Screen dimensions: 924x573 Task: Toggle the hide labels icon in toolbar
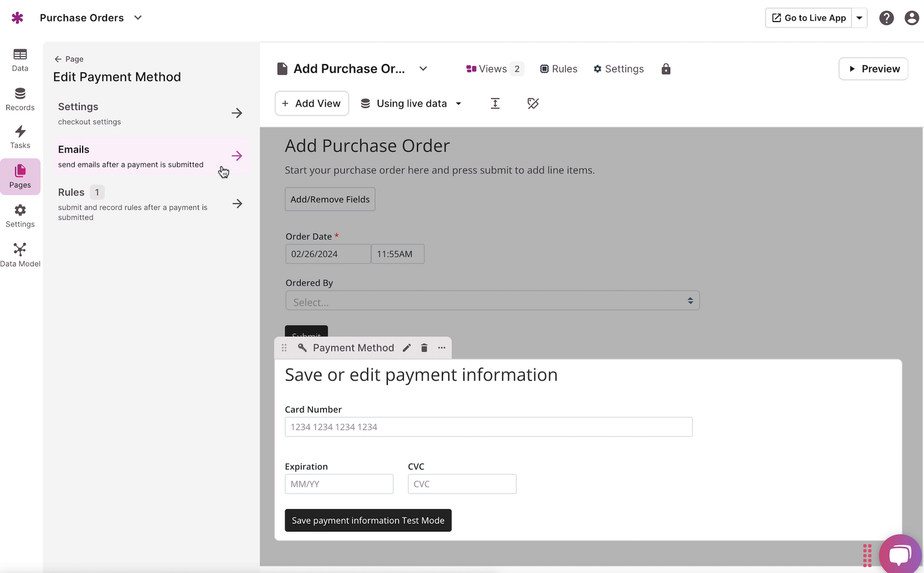[533, 104]
